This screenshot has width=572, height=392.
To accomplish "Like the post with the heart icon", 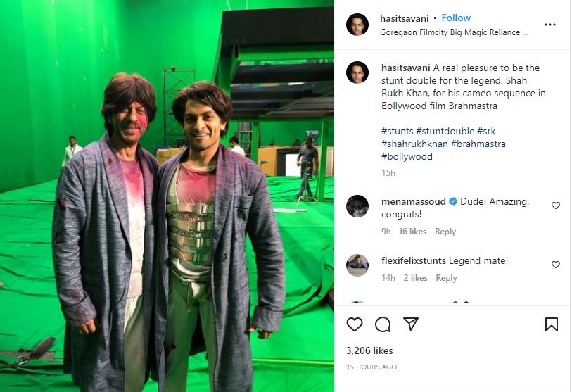I will (x=354, y=324).
